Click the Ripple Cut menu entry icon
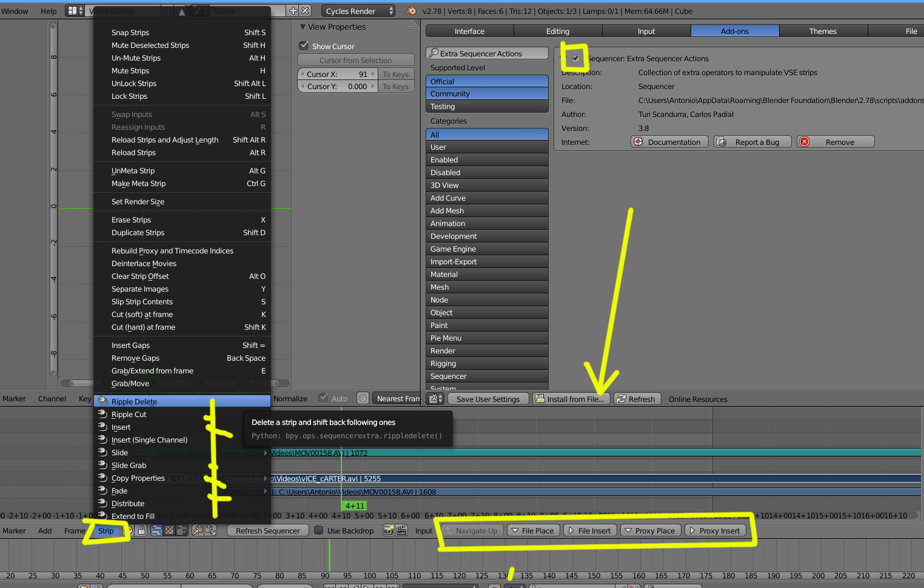The height and width of the screenshot is (588, 924). tap(102, 414)
